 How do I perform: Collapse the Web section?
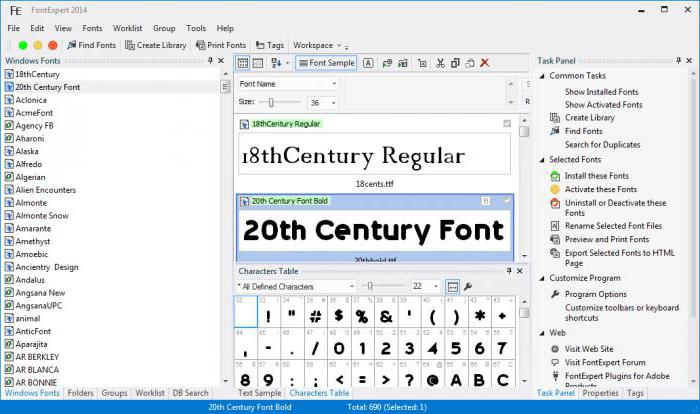542,333
